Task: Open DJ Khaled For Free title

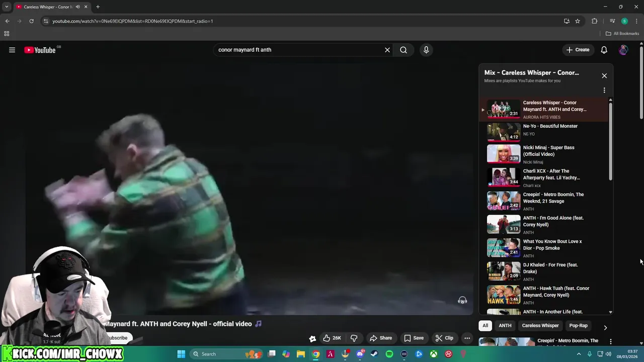Action: tap(550, 268)
